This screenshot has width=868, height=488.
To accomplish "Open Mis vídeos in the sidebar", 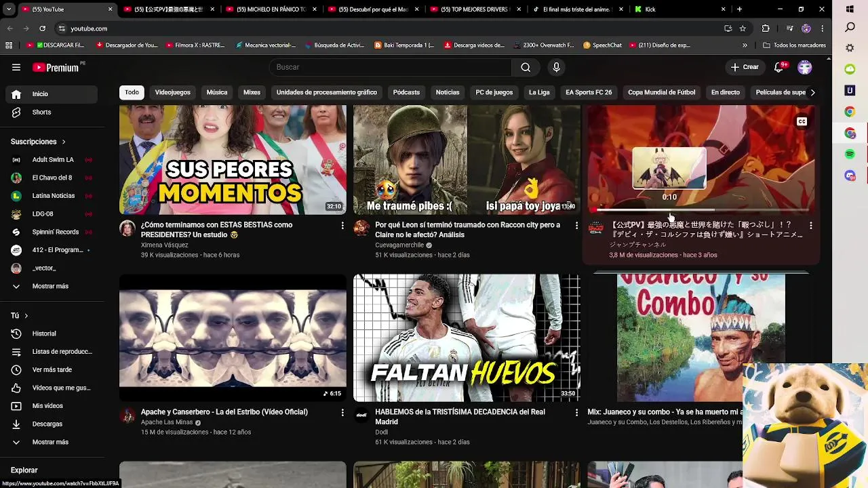I will [52, 406].
